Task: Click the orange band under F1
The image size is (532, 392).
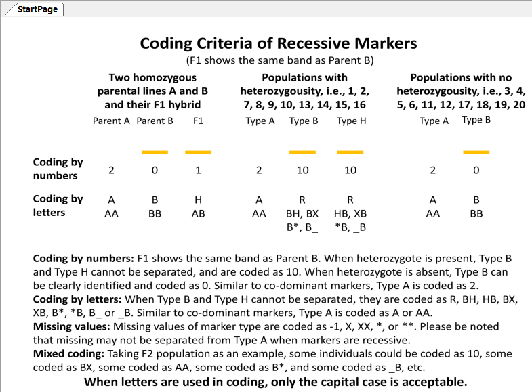Action: [198, 152]
